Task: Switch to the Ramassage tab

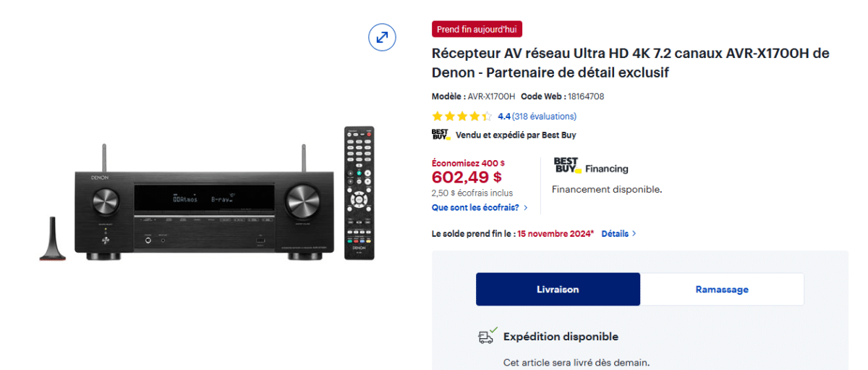Action: click(x=722, y=289)
